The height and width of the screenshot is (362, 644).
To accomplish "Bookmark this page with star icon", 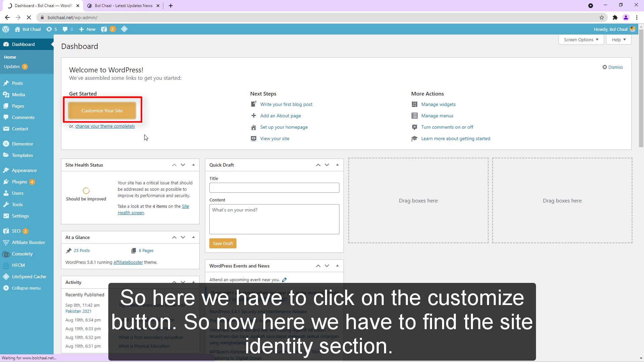I will pyautogui.click(x=602, y=17).
